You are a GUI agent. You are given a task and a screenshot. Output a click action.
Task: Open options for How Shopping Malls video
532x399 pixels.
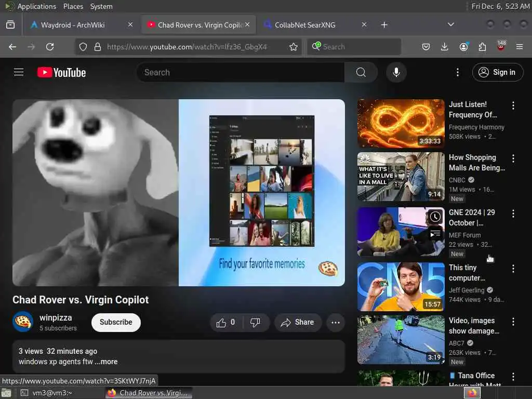pyautogui.click(x=513, y=158)
